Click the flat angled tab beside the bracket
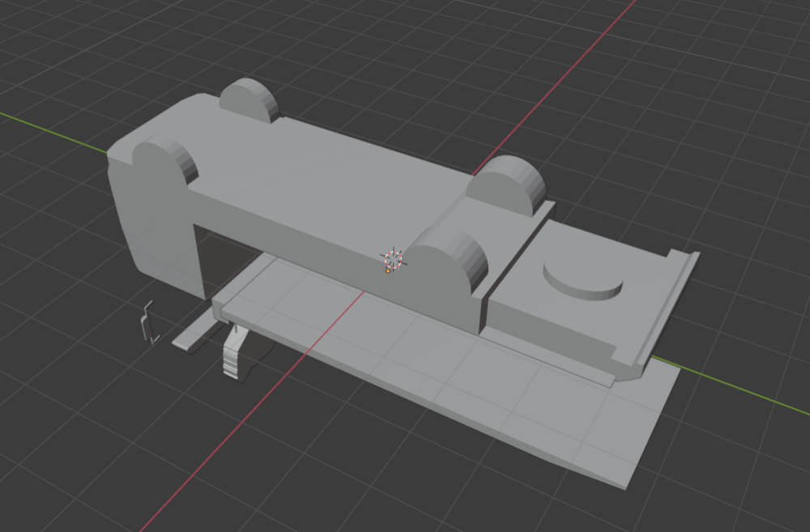Image resolution: width=810 pixels, height=532 pixels. (x=194, y=334)
